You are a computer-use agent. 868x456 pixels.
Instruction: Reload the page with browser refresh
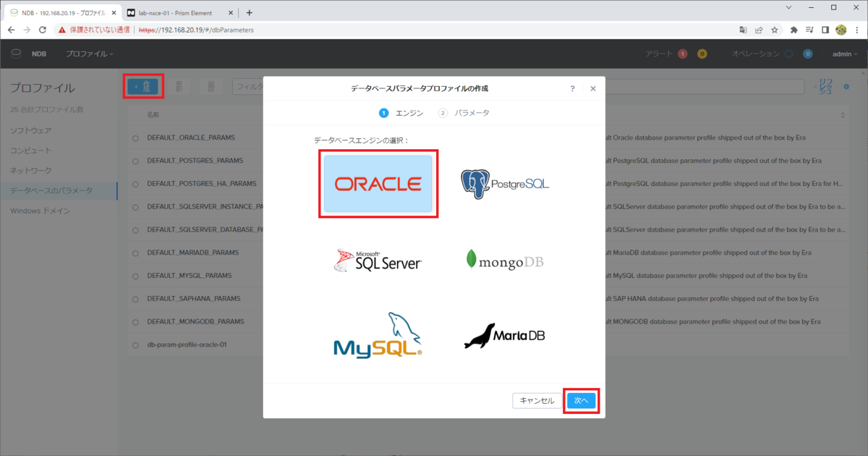click(x=43, y=30)
